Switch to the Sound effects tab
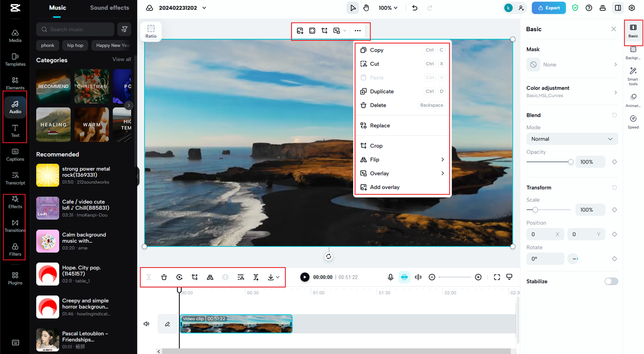The image size is (644, 354). click(x=110, y=8)
